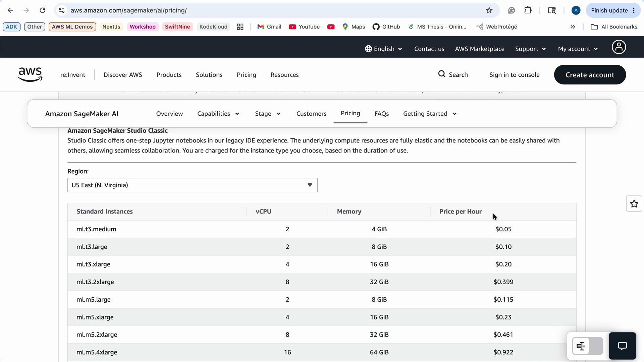Open the Chrome profile avatar A
Image resolution: width=644 pixels, height=362 pixels.
[576, 10]
